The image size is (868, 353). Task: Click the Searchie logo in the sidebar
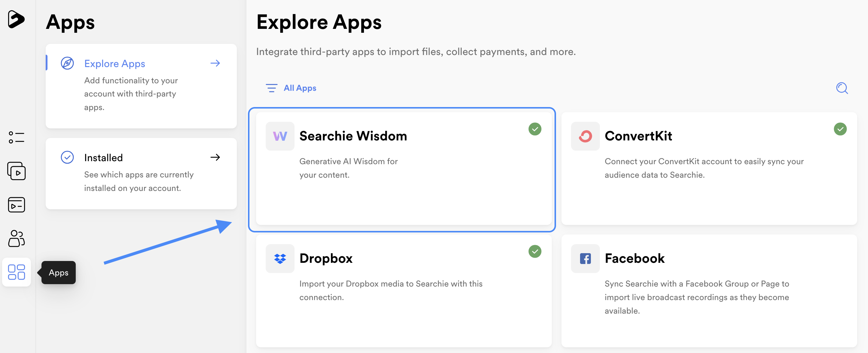pos(16,19)
